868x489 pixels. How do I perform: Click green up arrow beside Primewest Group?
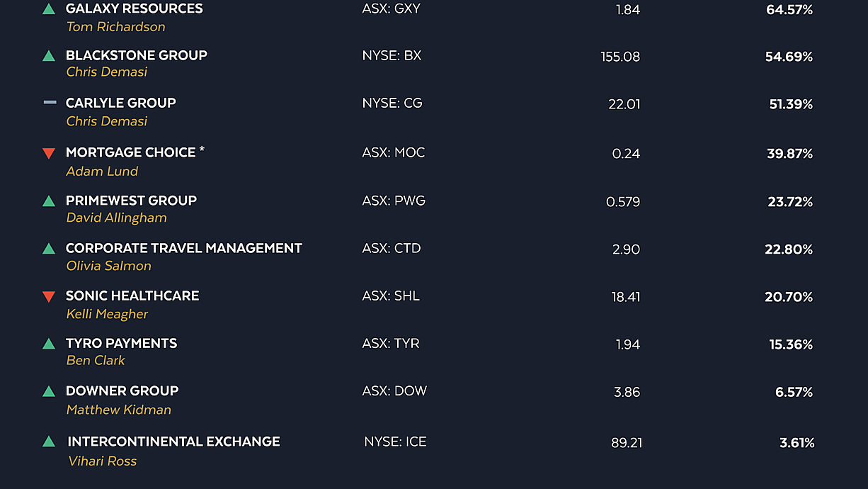(49, 201)
